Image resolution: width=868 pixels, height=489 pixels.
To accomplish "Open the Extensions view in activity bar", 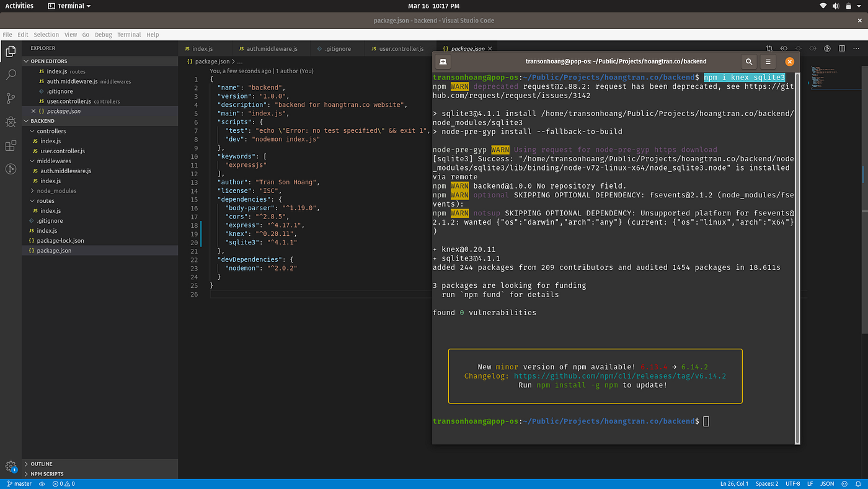I will [11, 146].
